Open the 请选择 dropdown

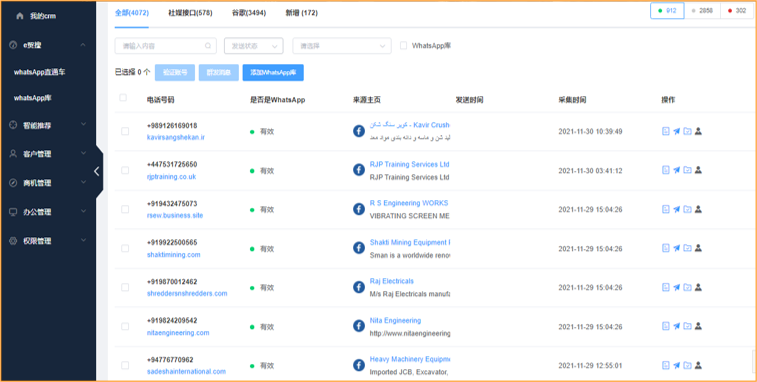(342, 46)
